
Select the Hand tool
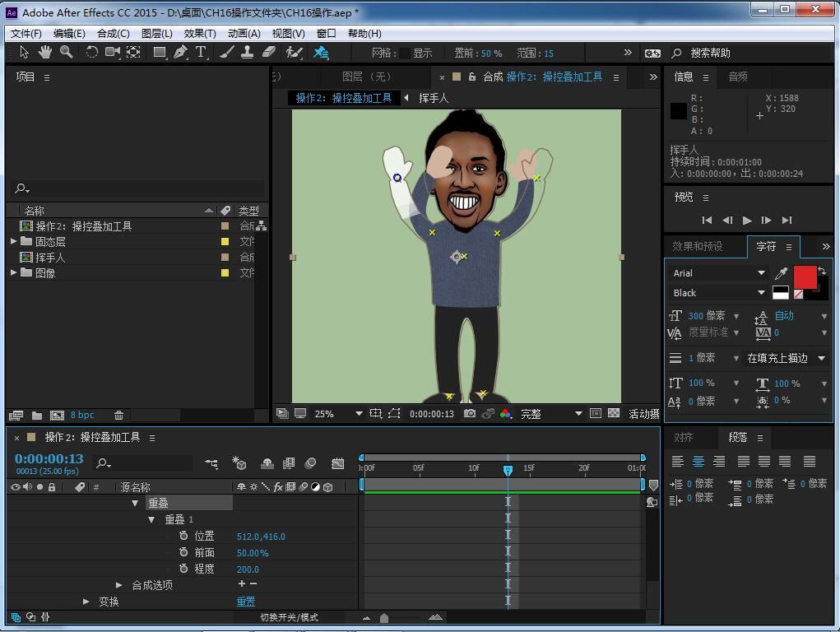click(44, 52)
